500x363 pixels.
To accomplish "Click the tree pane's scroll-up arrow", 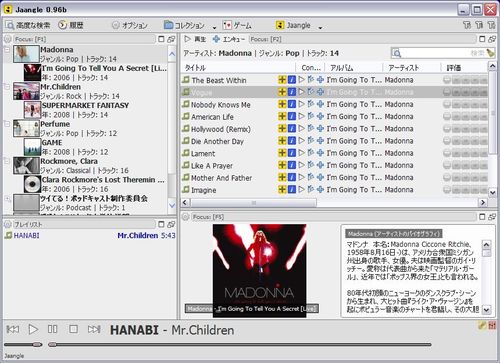I will tap(172, 53).
